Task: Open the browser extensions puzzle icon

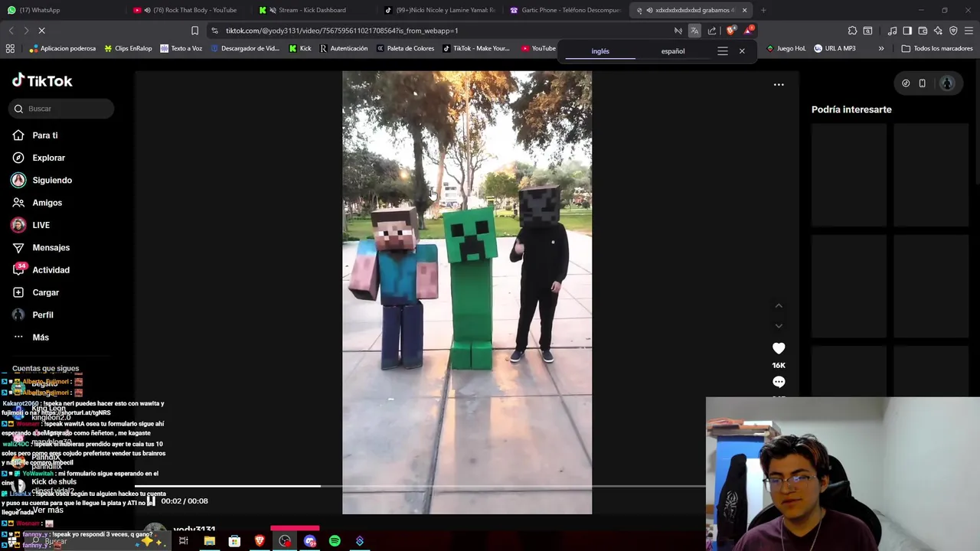Action: pyautogui.click(x=852, y=31)
